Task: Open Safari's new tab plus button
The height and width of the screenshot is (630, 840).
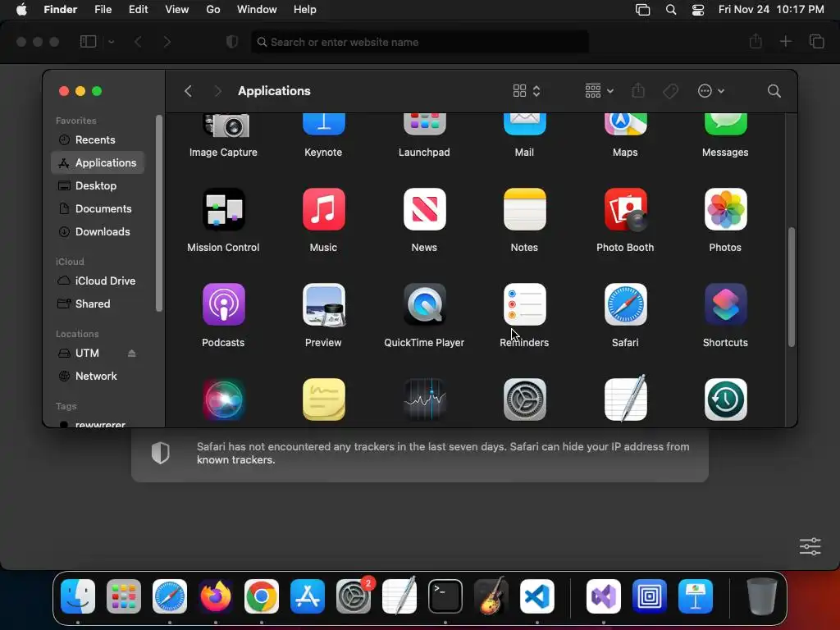Action: pos(786,42)
